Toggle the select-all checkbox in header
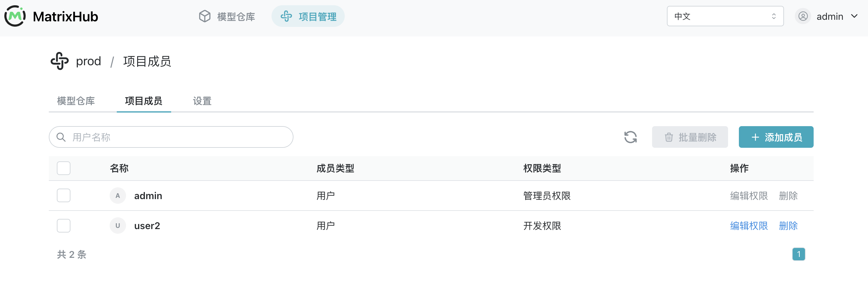 point(64,168)
